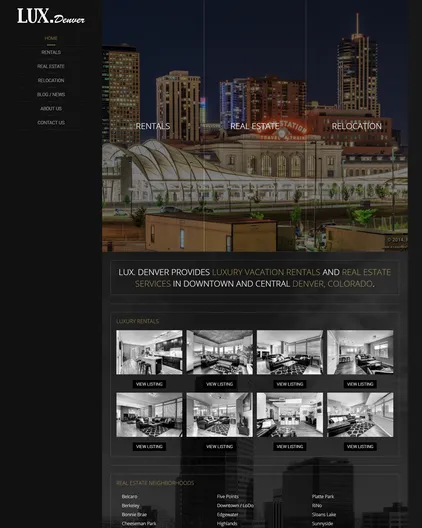Open the Five Points neighborhood link
This screenshot has width=422, height=528.
(228, 497)
